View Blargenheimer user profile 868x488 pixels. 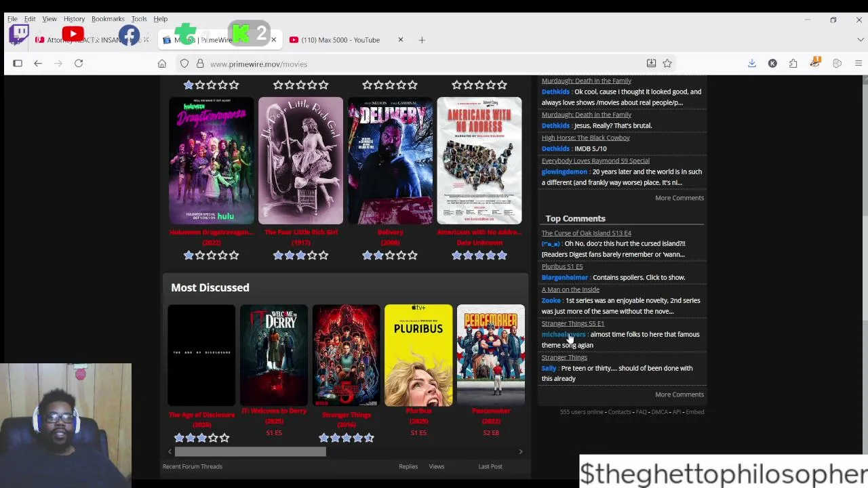click(x=564, y=277)
